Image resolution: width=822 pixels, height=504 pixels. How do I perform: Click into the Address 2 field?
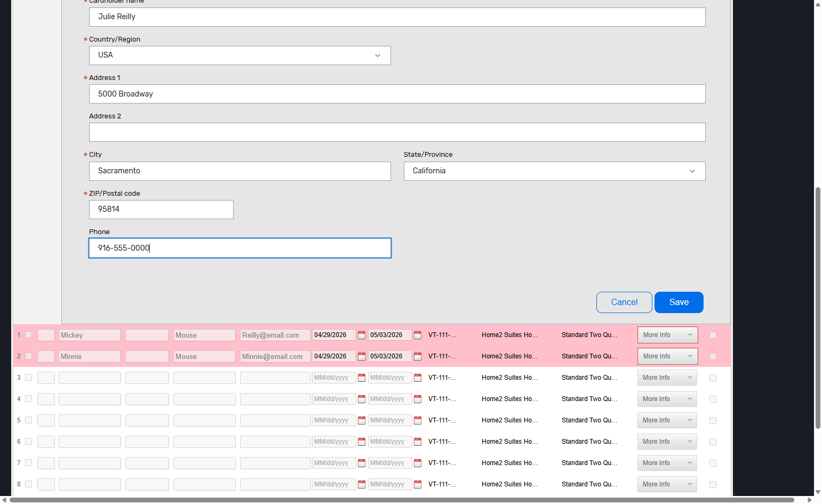pos(397,132)
